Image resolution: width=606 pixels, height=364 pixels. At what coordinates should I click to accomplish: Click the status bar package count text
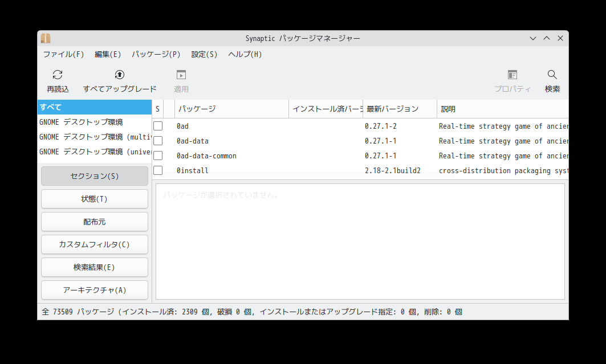252,312
